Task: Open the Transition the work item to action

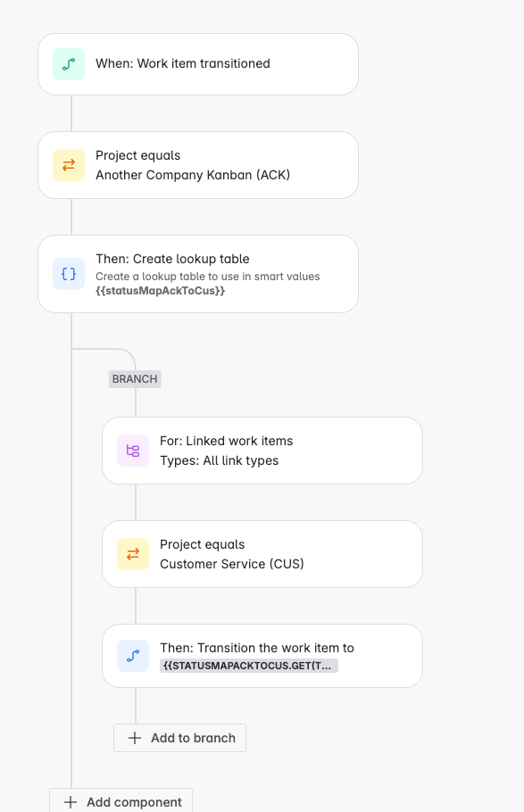Action: [262, 656]
